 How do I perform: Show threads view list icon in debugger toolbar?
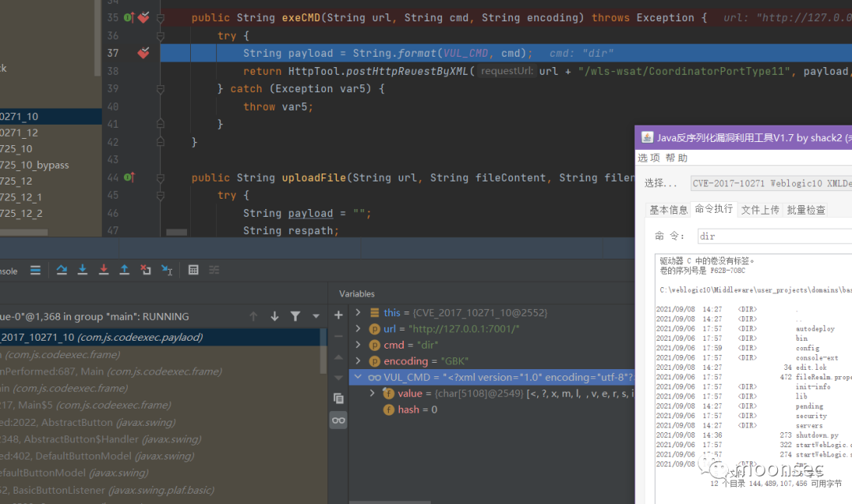(35, 270)
